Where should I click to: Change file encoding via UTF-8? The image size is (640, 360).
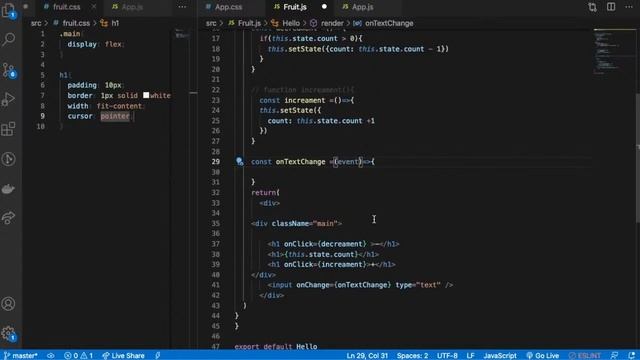point(447,356)
